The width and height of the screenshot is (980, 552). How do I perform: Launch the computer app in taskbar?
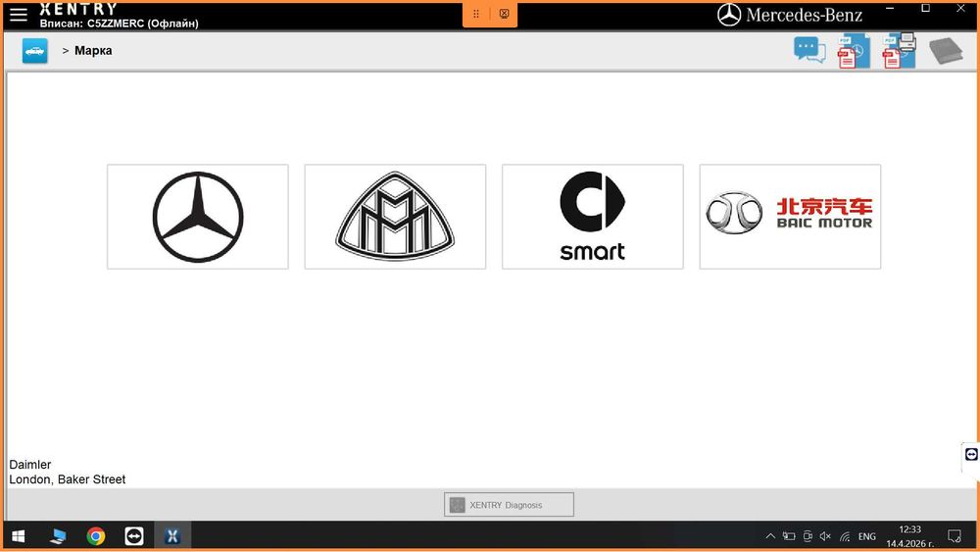coord(58,535)
